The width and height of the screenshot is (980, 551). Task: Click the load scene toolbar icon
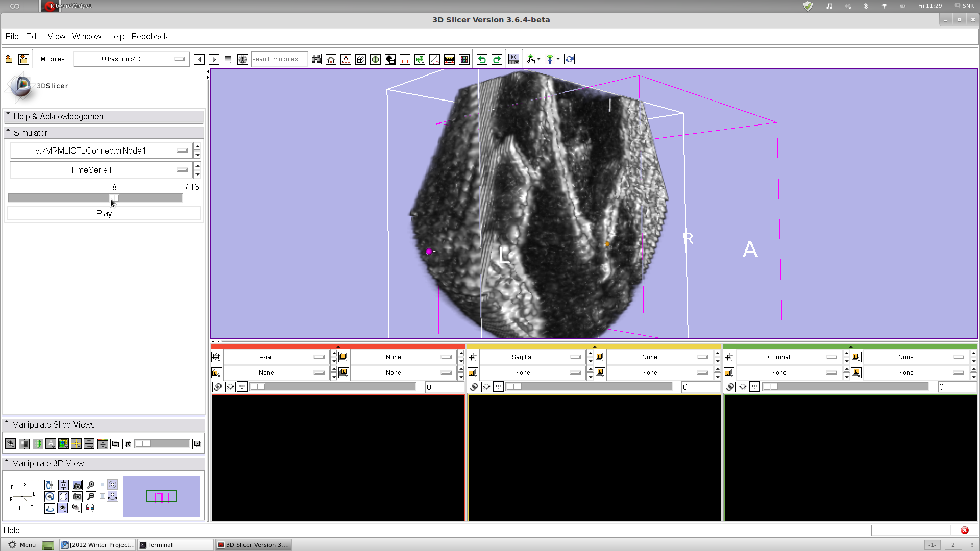(x=9, y=59)
